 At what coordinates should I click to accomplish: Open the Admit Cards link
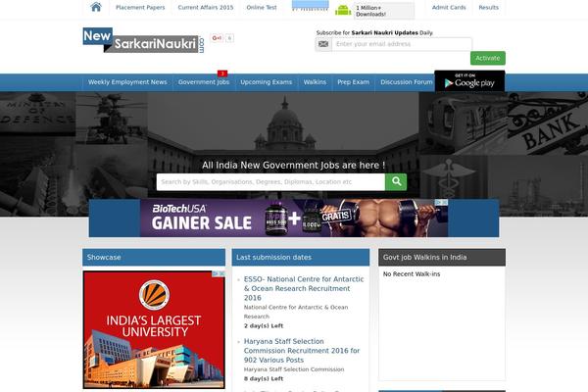449,7
